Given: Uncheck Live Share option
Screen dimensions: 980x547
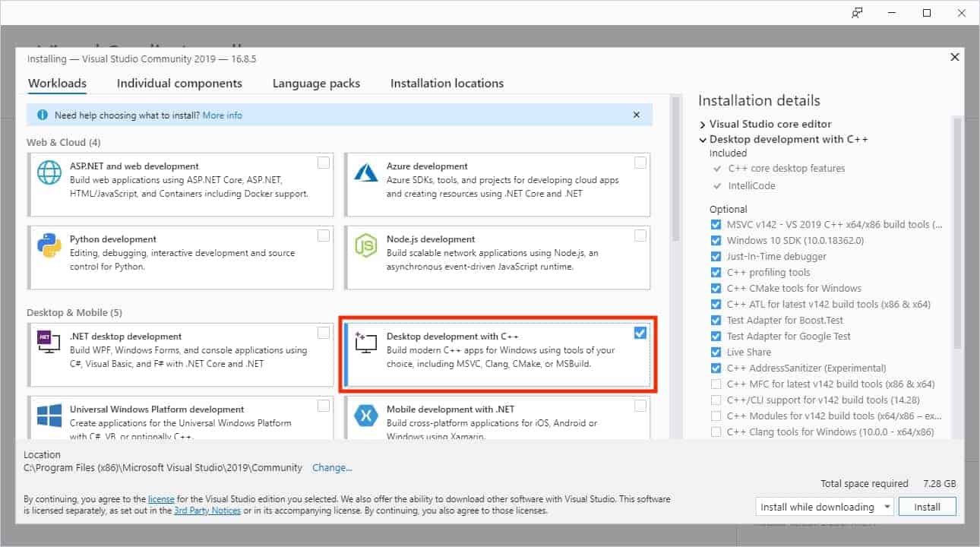Looking at the screenshot, I should (716, 353).
